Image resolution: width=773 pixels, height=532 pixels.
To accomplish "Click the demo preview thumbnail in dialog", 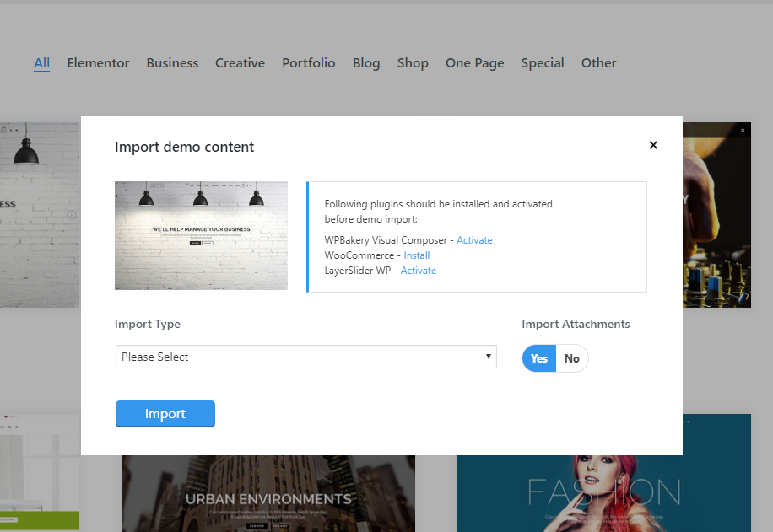I will tap(201, 235).
